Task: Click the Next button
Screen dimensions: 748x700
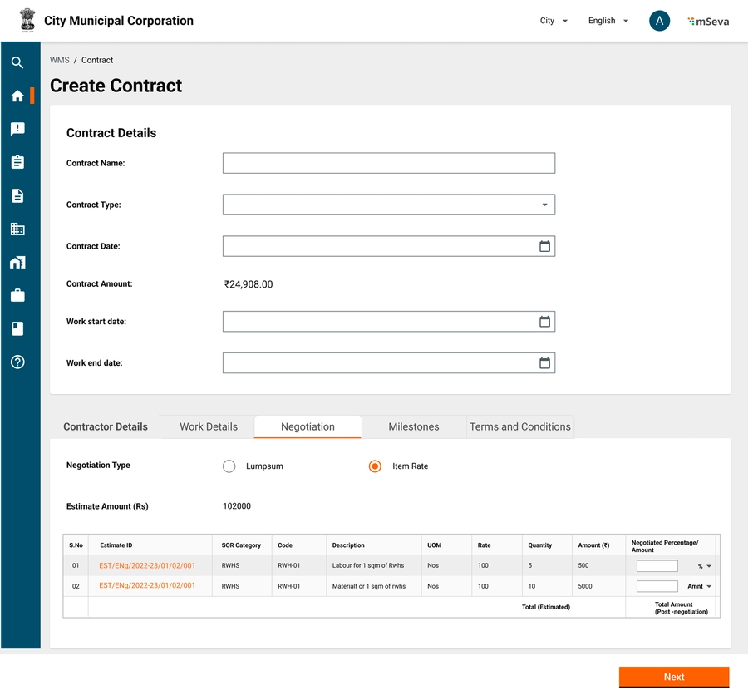Action: coord(673,677)
